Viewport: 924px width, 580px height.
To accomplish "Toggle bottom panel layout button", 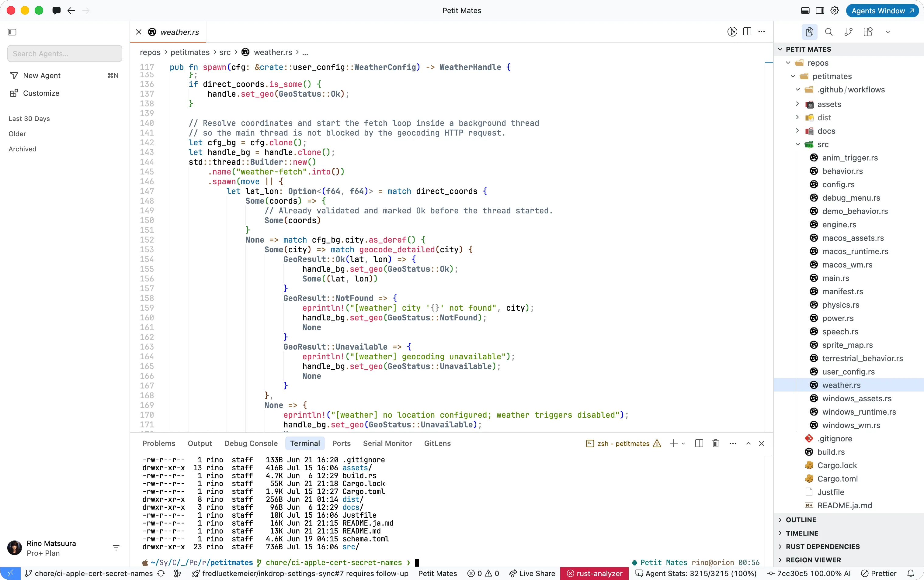I will click(x=805, y=10).
